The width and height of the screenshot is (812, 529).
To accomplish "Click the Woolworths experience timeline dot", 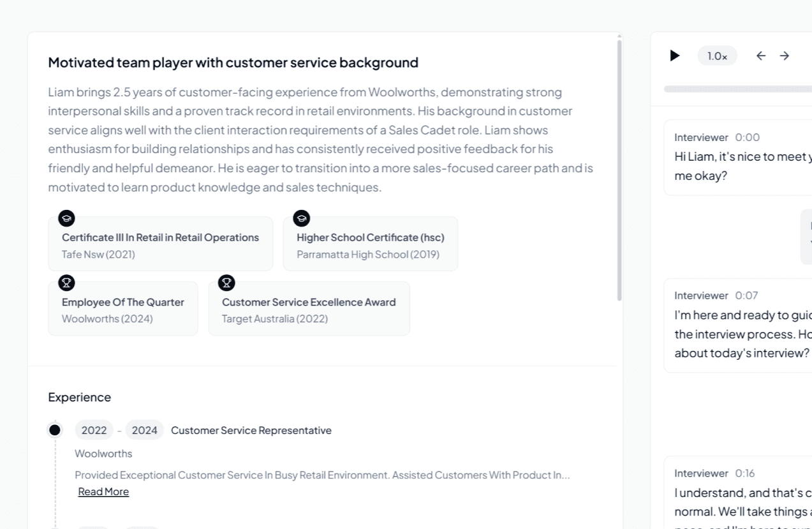I will tap(55, 430).
